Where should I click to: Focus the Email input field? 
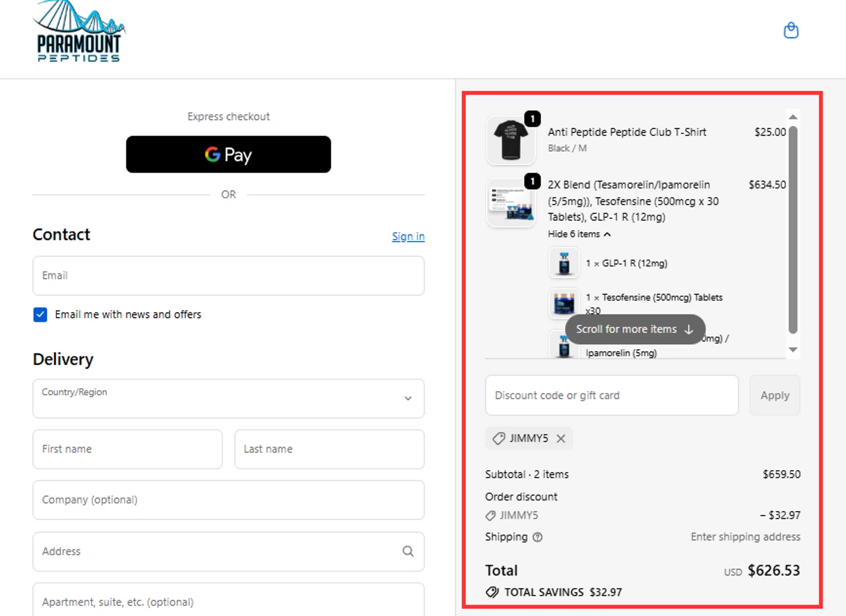tap(228, 276)
